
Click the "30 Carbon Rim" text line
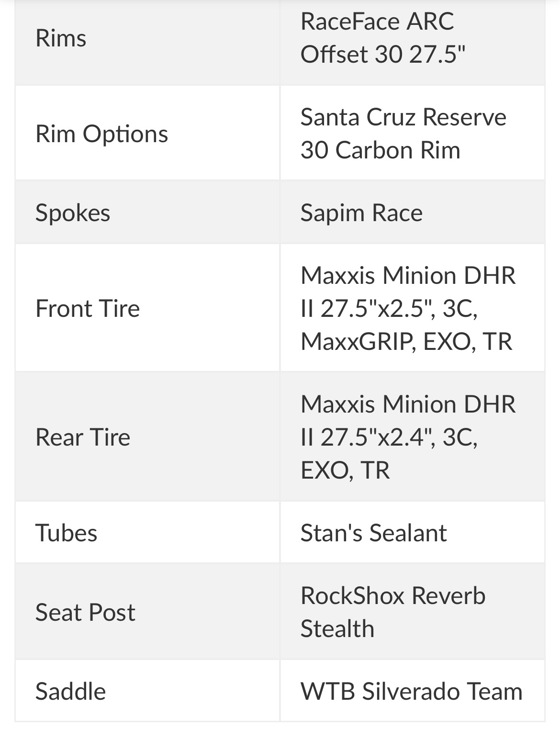pyautogui.click(x=380, y=150)
